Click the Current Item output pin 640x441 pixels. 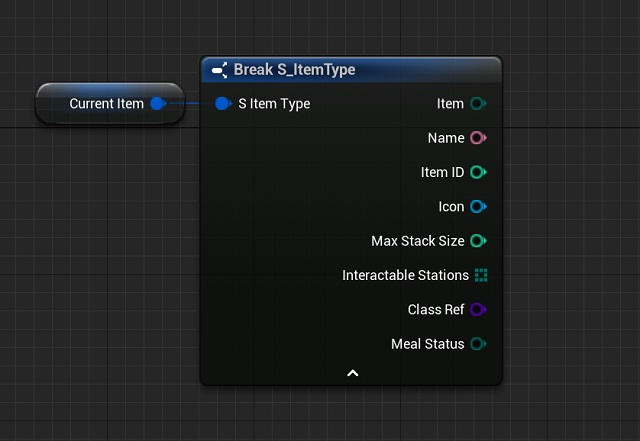click(157, 104)
